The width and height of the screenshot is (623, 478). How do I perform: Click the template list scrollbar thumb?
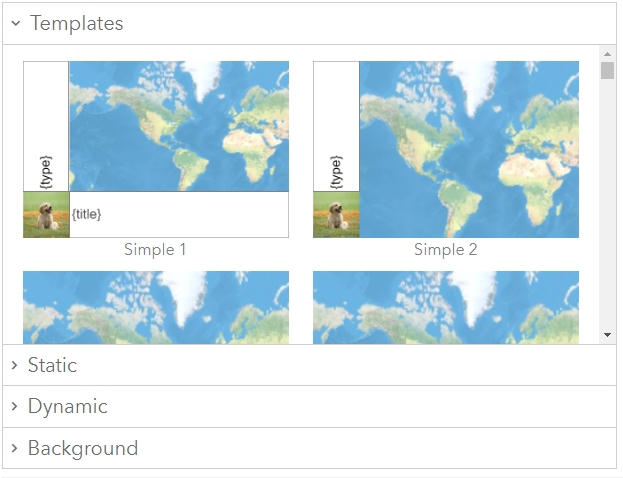click(x=607, y=70)
